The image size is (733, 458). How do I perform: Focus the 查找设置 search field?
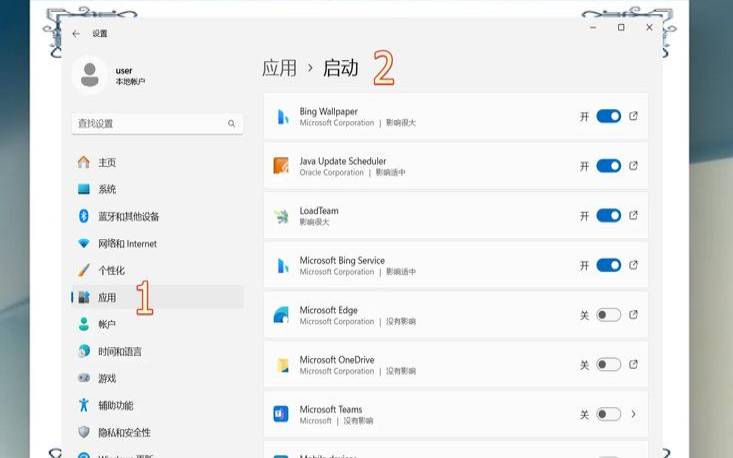click(x=158, y=123)
